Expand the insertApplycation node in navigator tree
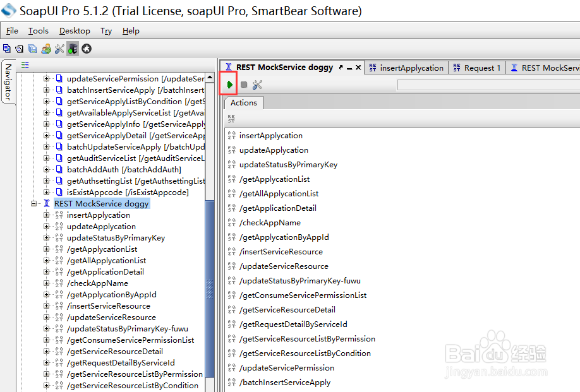The width and height of the screenshot is (580, 392). tap(47, 215)
